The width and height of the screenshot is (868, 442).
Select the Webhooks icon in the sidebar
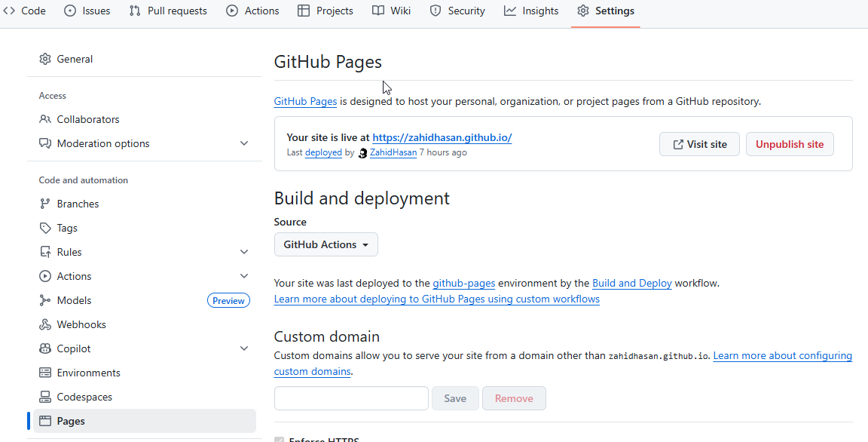(x=45, y=324)
